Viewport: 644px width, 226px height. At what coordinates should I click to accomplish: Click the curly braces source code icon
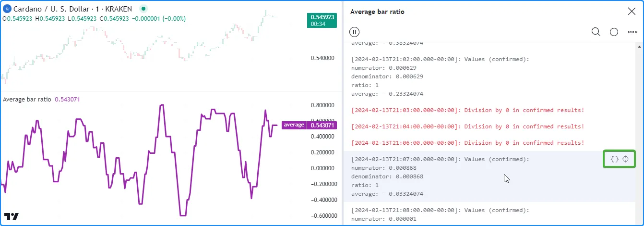point(614,159)
